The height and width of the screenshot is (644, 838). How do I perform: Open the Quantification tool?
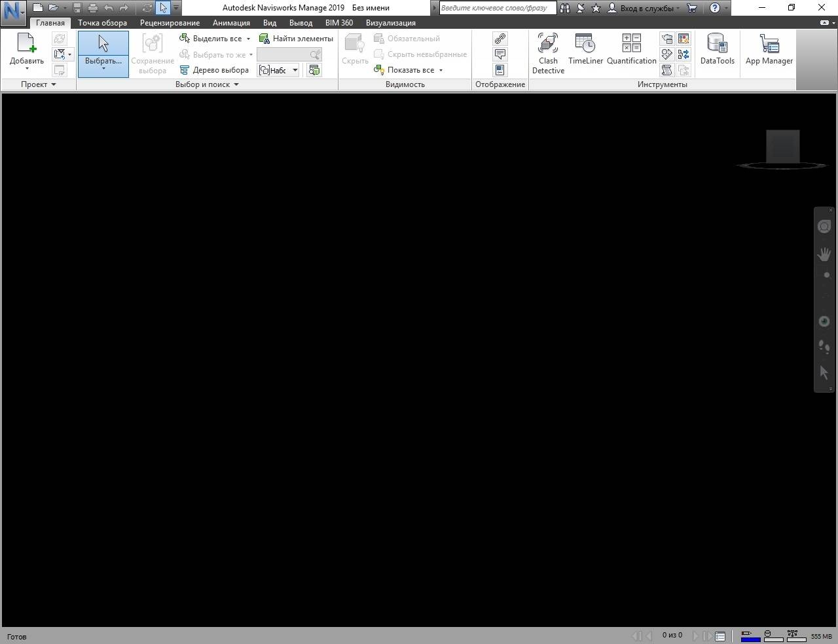(631, 50)
